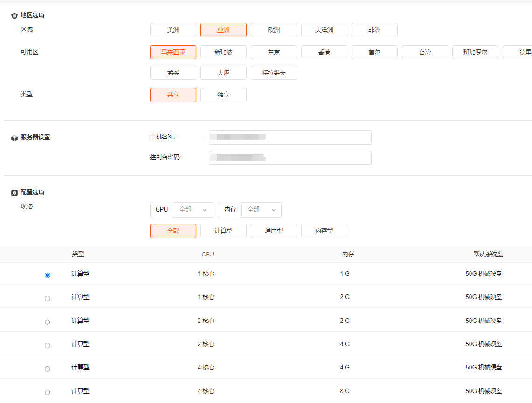The image size is (532, 403).
Task: Expand the 内存 全部 dropdown
Action: point(261,210)
